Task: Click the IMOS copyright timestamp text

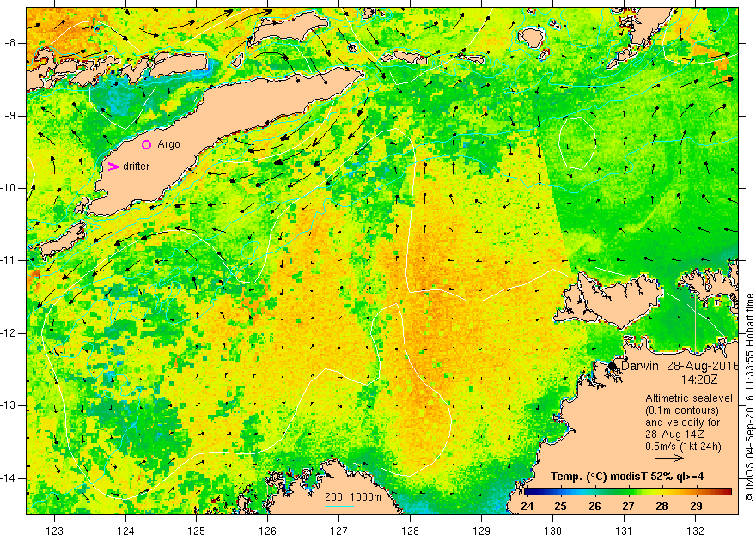Action: (749, 397)
